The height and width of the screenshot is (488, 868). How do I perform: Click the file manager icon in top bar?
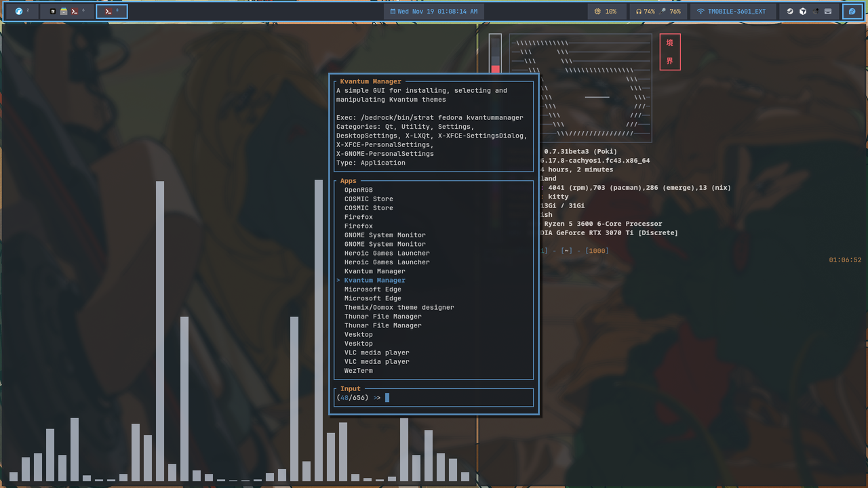click(63, 11)
